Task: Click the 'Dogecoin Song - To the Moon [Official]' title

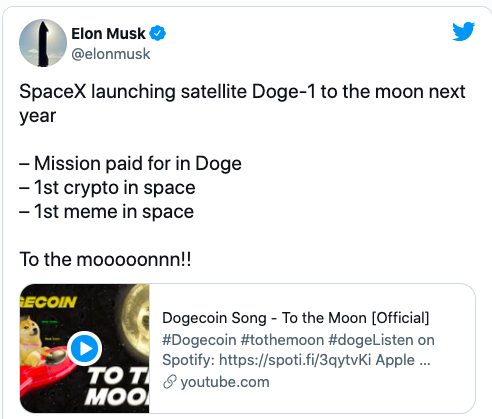Action: (296, 318)
